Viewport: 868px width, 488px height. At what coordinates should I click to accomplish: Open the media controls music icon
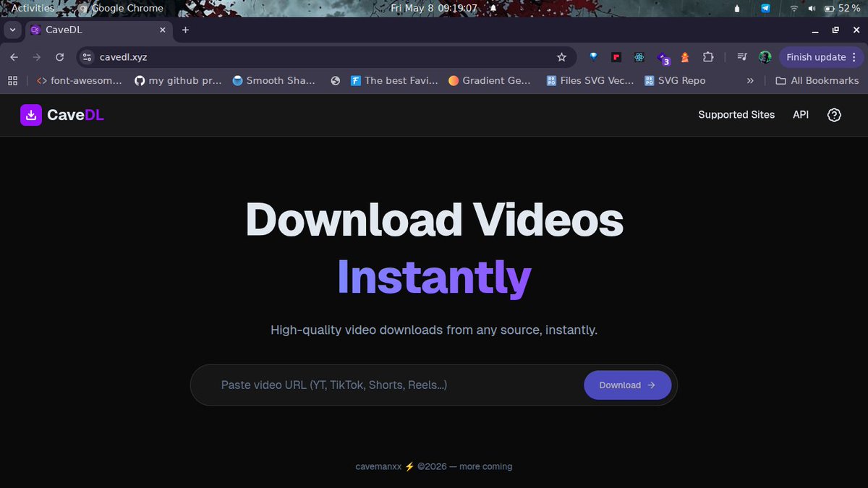[x=741, y=57]
